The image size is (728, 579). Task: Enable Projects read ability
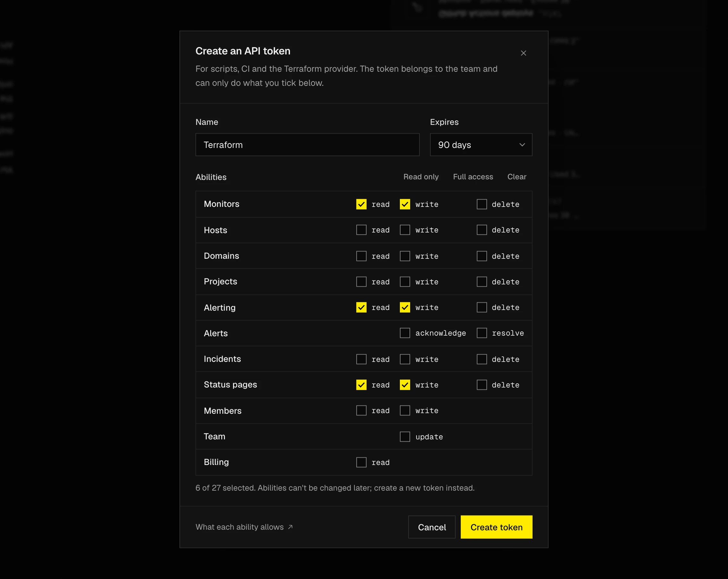(361, 282)
